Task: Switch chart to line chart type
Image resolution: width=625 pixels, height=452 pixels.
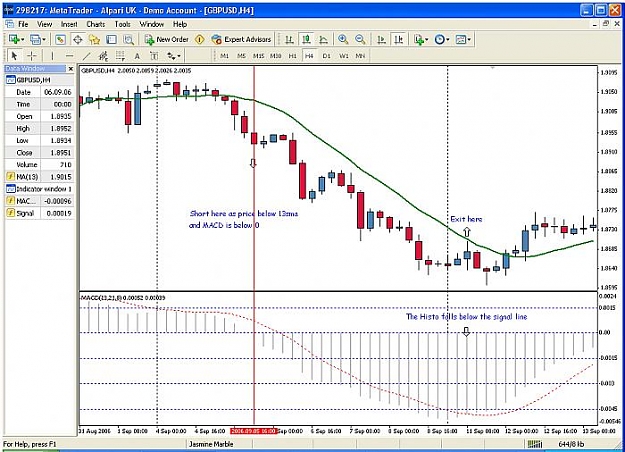Action: [323, 39]
